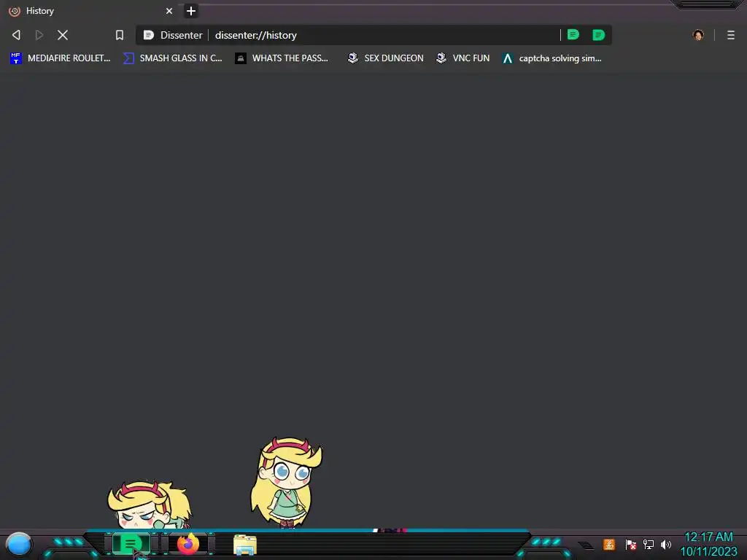Screen dimensions: 747x560
Task: Launch Firefox from the taskbar
Action: 188,544
